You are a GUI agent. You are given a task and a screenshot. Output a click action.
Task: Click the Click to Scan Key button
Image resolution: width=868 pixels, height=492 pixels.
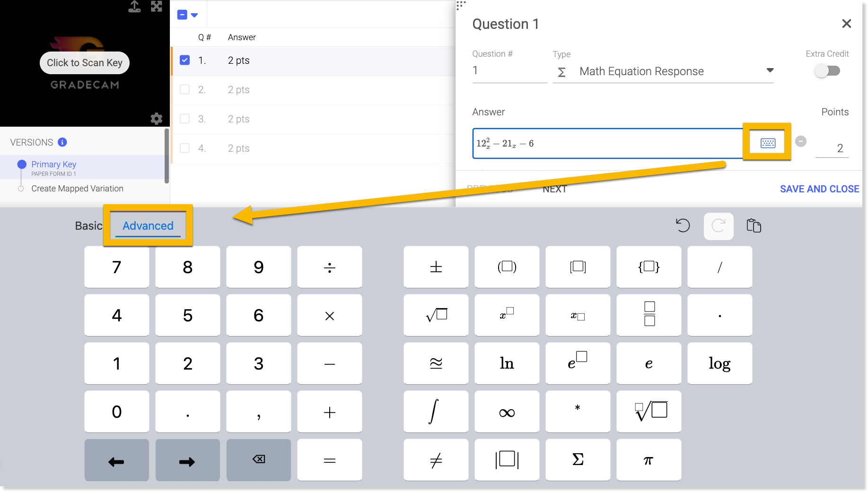pyautogui.click(x=85, y=63)
